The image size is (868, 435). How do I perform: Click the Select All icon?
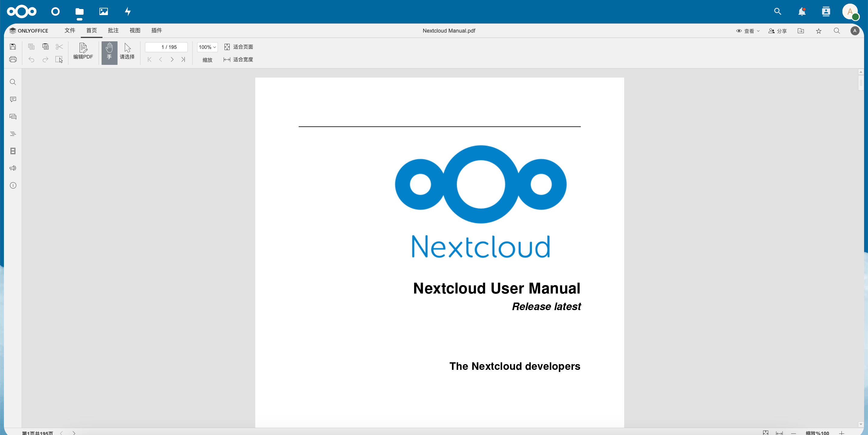(59, 59)
